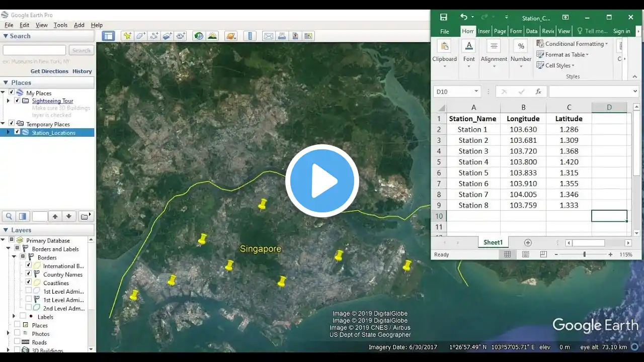The image size is (644, 362).
Task: Click the Places search magnifier icon
Action: [9, 216]
